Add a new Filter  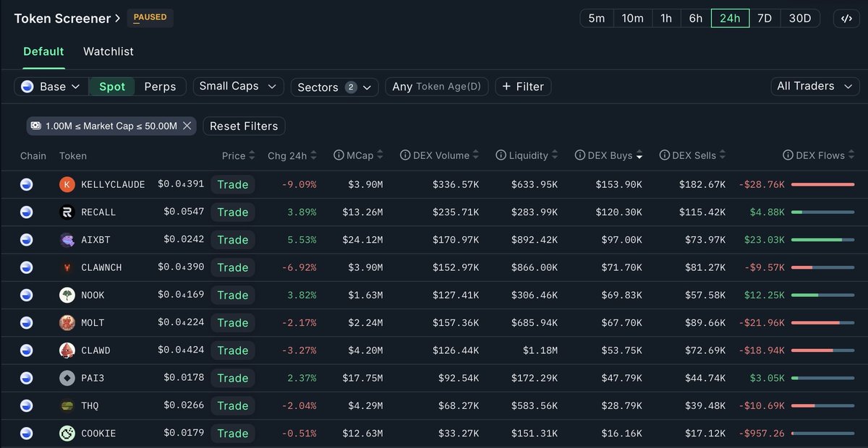[x=523, y=87]
